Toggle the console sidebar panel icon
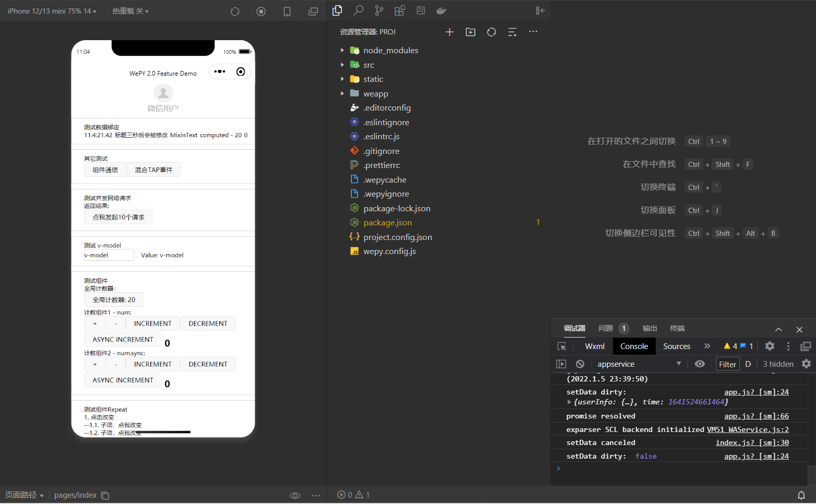This screenshot has height=504, width=816. (561, 364)
